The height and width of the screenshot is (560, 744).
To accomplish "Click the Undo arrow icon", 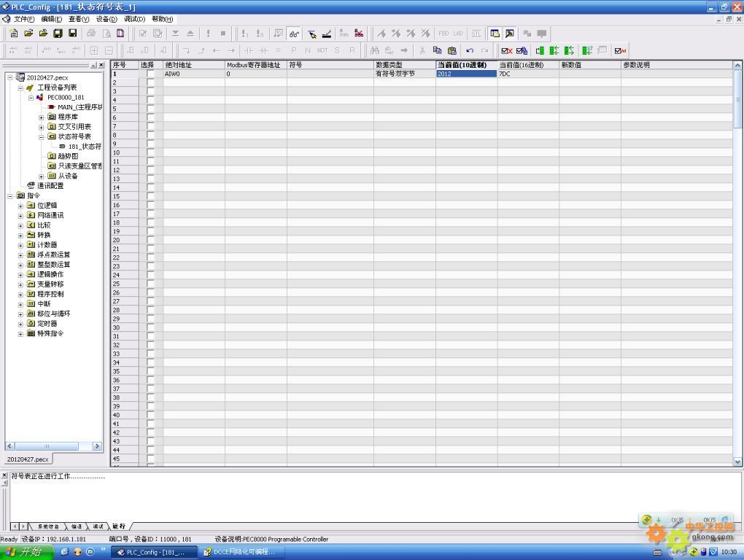I will pyautogui.click(x=470, y=50).
